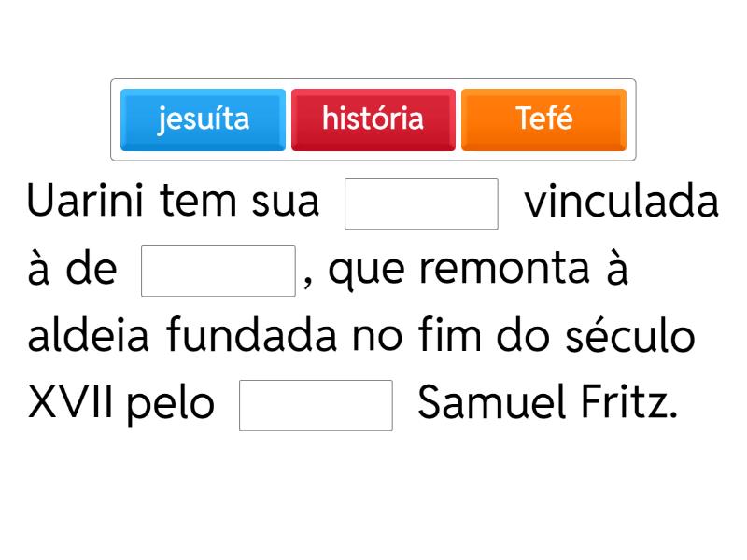This screenshot has width=747, height=560.
Task: Click the word "pelo" before the blank
Action: (171, 405)
